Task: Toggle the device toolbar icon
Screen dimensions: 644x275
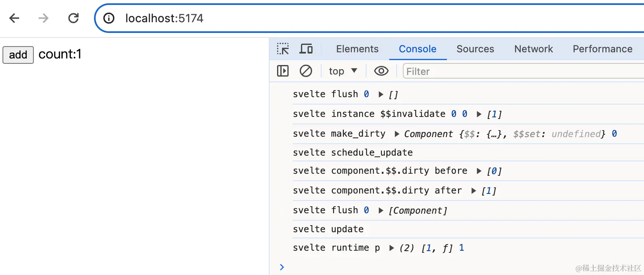Action: [x=306, y=49]
